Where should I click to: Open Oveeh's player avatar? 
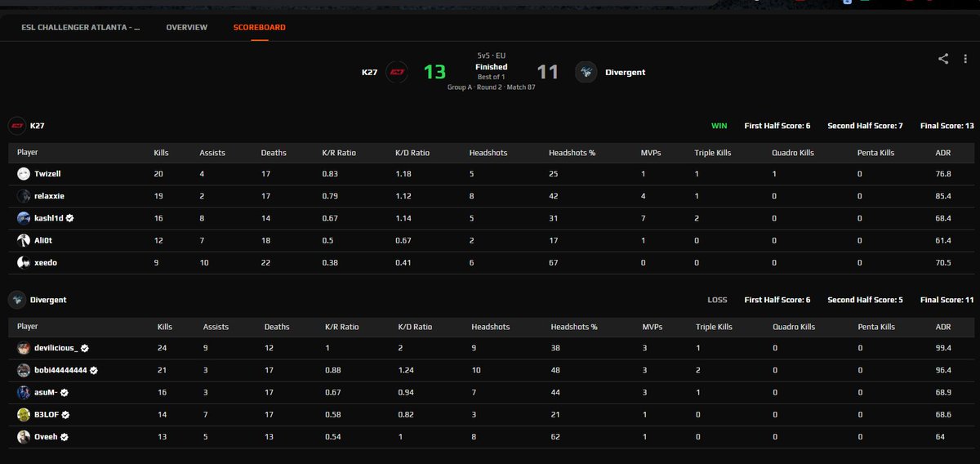point(24,436)
